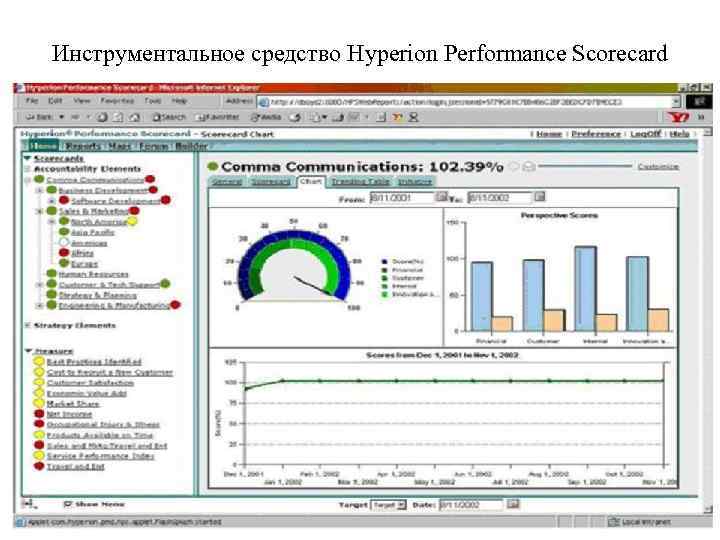Open the browser File menu
720x540 pixels.
click(x=32, y=101)
